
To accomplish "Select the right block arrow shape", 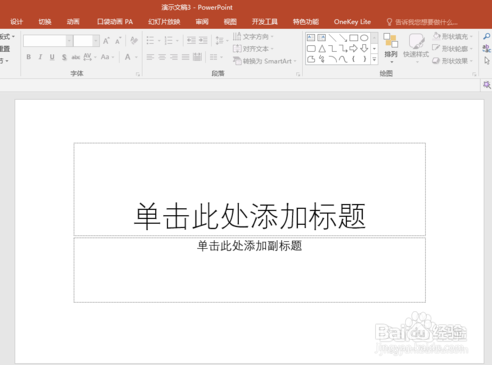I will (x=354, y=49).
